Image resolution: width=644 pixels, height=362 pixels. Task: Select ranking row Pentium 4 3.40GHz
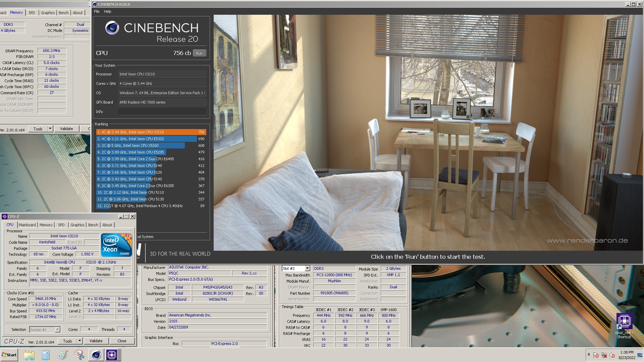pyautogui.click(x=151, y=206)
